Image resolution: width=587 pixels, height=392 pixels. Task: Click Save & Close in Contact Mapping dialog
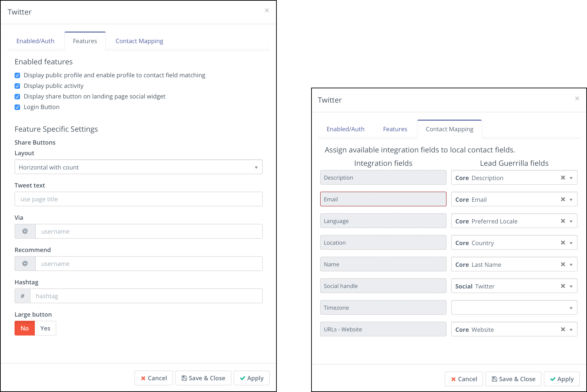click(513, 379)
